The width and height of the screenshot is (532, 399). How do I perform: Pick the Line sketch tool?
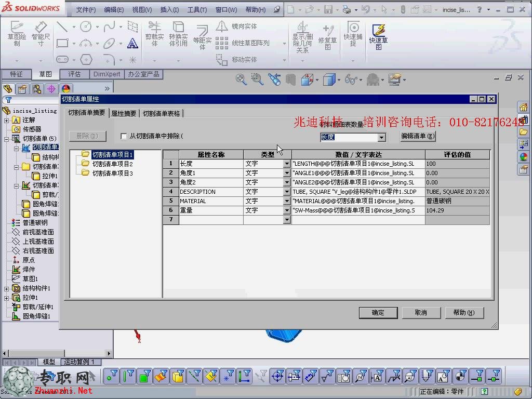(x=62, y=26)
